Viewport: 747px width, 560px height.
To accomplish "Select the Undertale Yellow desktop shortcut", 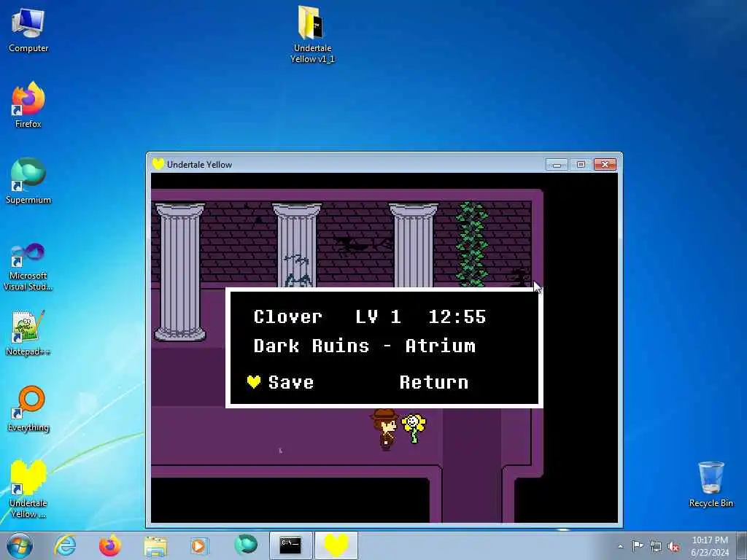I will pos(28,489).
